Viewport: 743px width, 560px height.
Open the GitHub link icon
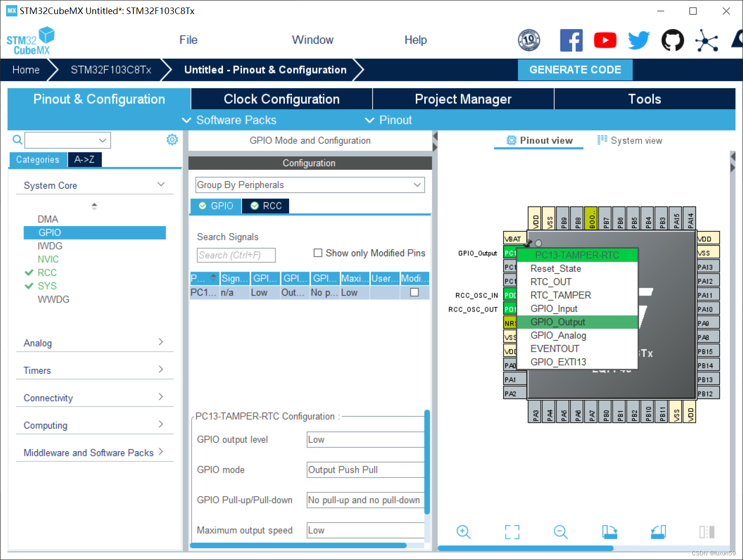(673, 40)
